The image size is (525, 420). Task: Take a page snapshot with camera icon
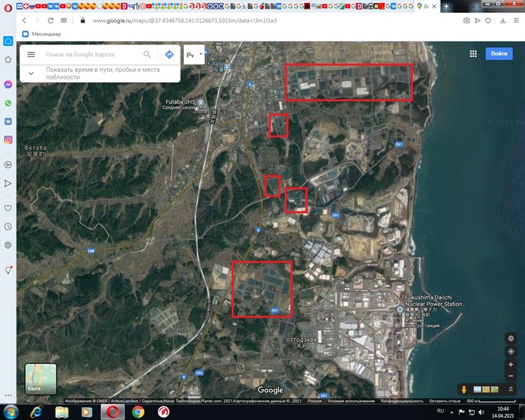tap(466, 20)
